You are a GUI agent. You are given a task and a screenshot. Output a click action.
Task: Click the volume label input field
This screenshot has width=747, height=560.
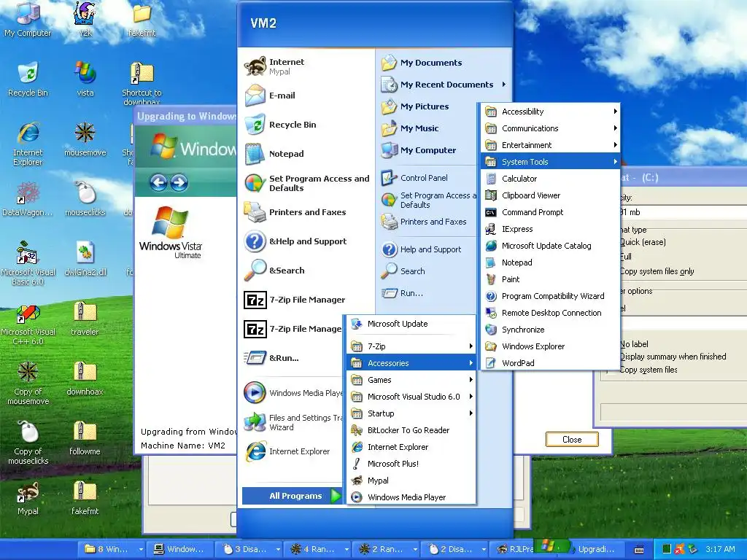coord(683,324)
